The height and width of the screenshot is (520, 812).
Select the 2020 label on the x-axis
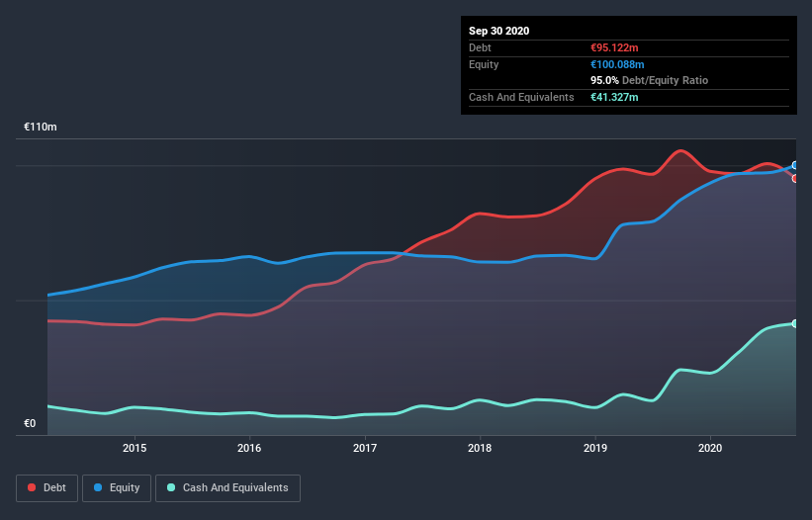pyautogui.click(x=710, y=448)
